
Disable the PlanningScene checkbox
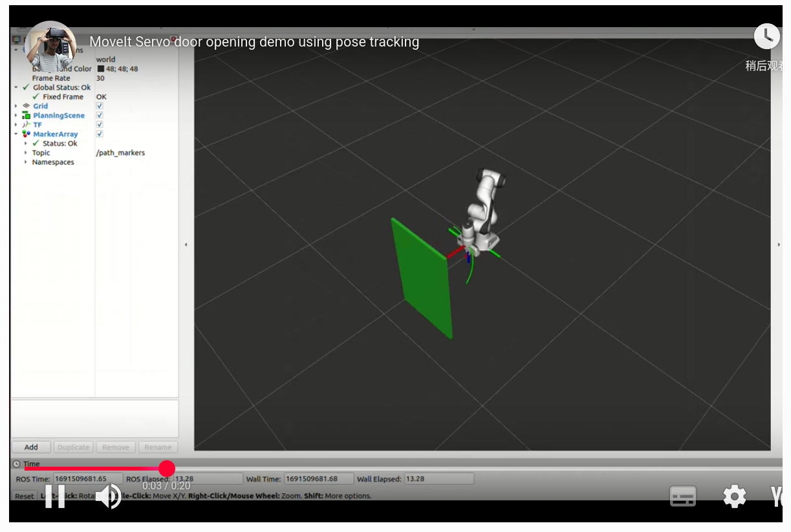click(100, 115)
